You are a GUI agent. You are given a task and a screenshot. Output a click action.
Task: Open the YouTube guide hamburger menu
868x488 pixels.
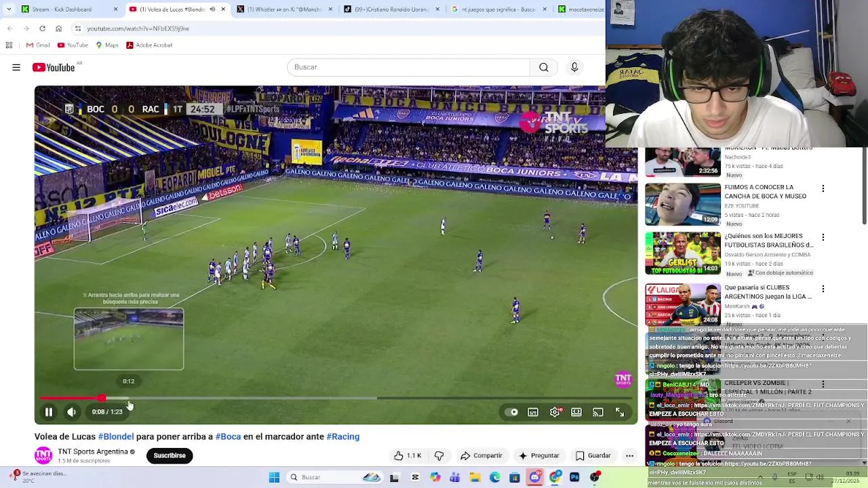16,67
